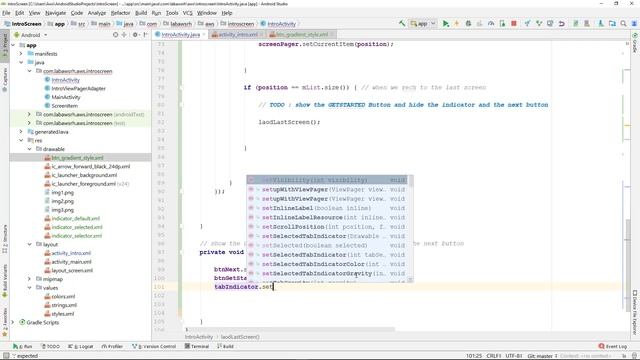
Task: Click the profiler gauge icon in toolbar
Action: point(491,24)
